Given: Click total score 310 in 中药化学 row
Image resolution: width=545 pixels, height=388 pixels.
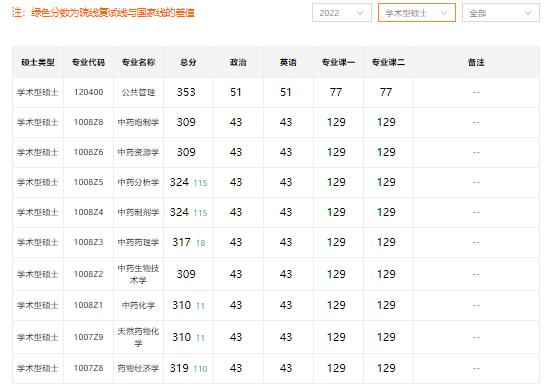Looking at the screenshot, I should 181,305.
